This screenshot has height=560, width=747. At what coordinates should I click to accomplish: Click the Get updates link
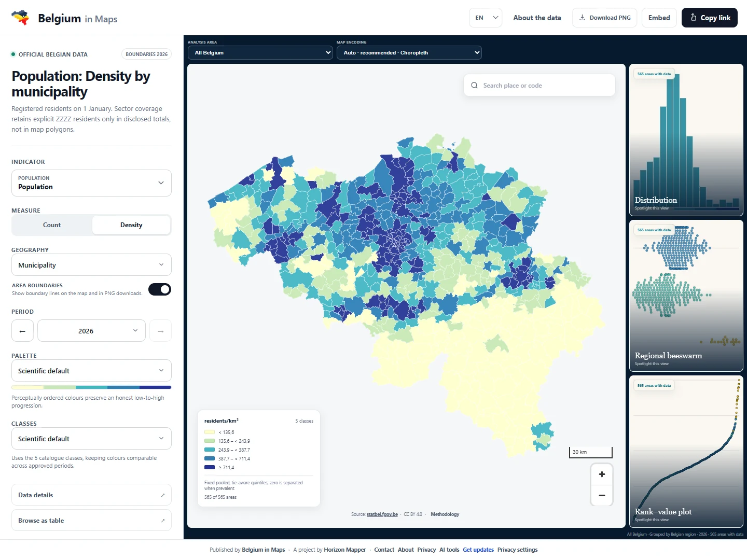click(478, 550)
